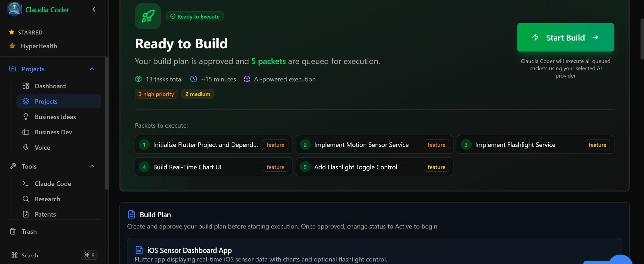
Task: Collapse the Projects section chevron
Action: coord(92,69)
